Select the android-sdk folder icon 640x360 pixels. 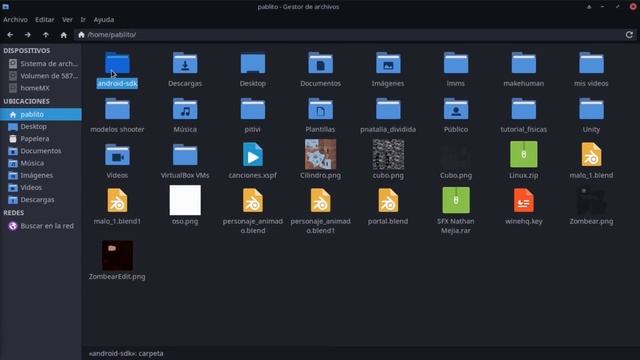pyautogui.click(x=117, y=63)
